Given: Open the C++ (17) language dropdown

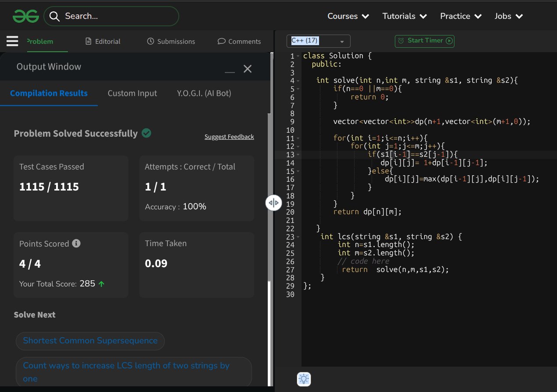Looking at the screenshot, I should tap(318, 41).
